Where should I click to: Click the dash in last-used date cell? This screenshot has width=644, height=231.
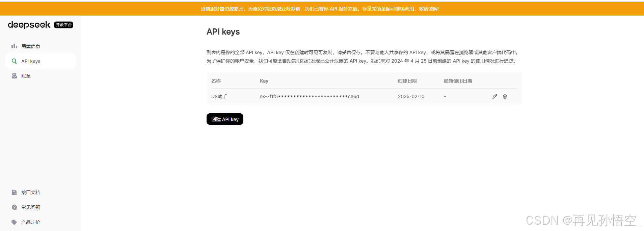[x=445, y=96]
